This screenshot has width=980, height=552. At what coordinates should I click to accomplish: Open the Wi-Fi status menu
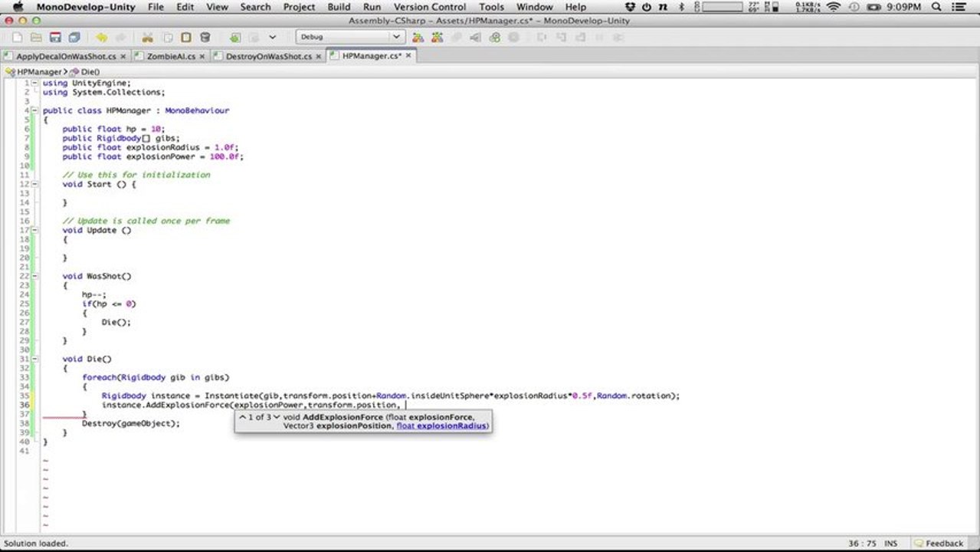834,7
